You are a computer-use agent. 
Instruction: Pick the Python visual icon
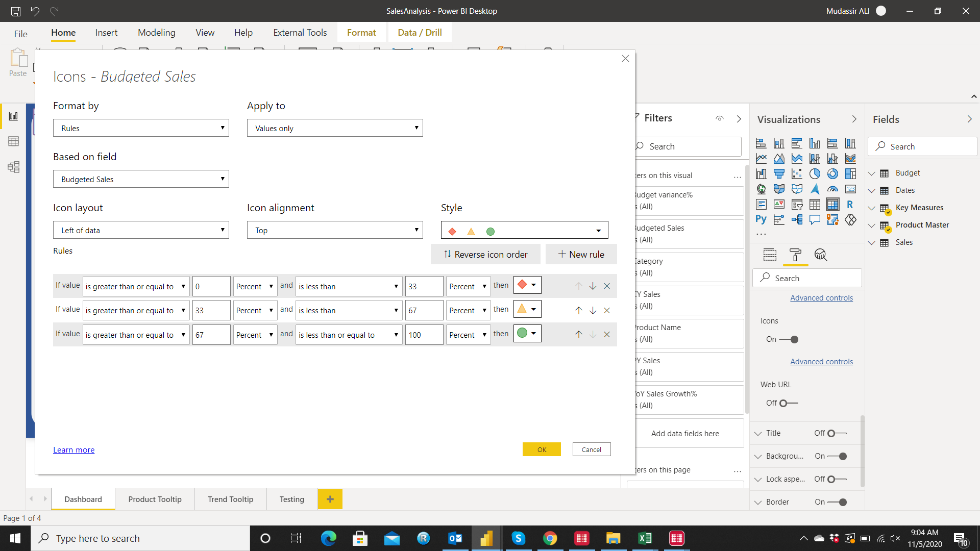tap(761, 219)
